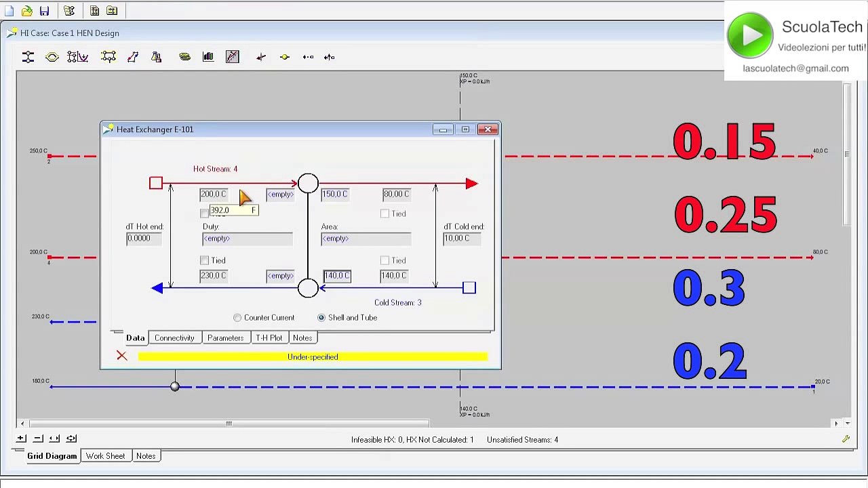Open lascuolatech@gmail.com email link
The height and width of the screenshot is (488, 868).
point(795,68)
